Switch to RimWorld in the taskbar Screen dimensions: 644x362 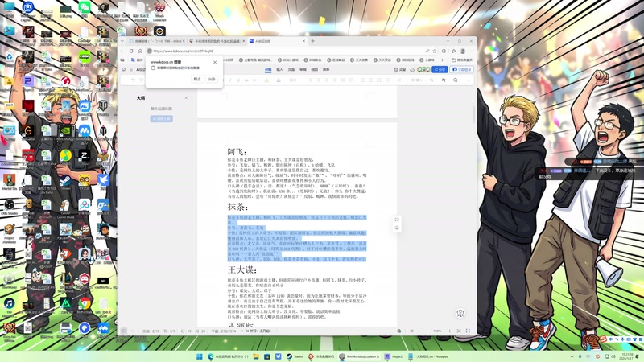360,356
